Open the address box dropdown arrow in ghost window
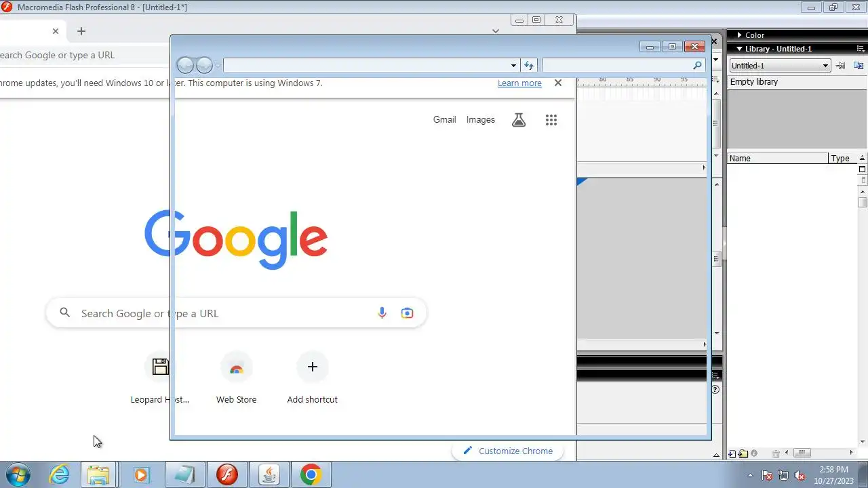The width and height of the screenshot is (868, 488). click(513, 65)
